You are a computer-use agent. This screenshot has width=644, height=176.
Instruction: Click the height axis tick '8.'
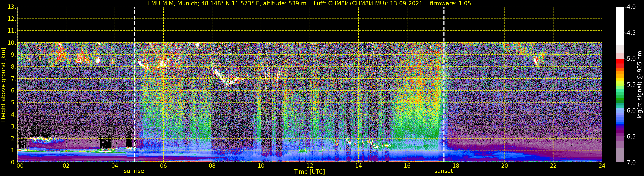13,66
